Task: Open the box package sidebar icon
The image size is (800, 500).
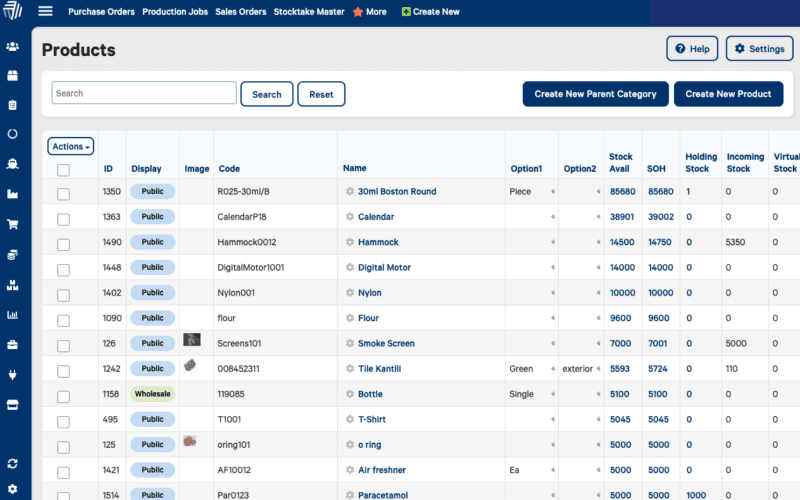Action: click(x=12, y=76)
